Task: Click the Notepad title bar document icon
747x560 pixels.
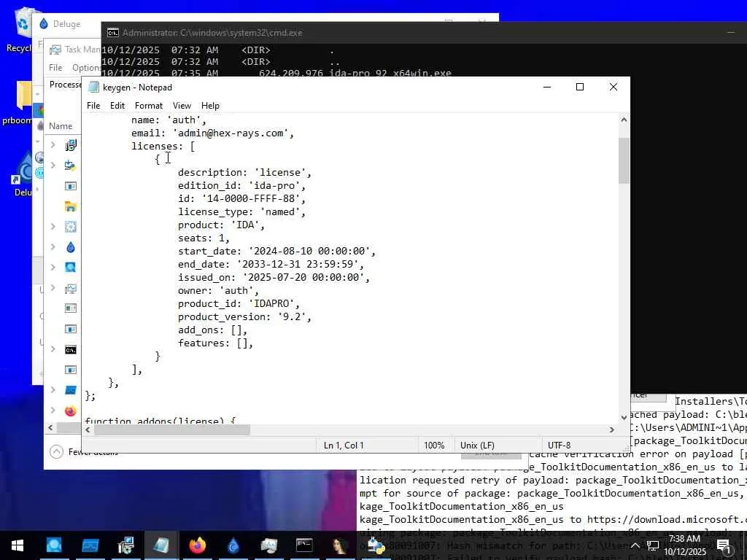Action: point(94,87)
